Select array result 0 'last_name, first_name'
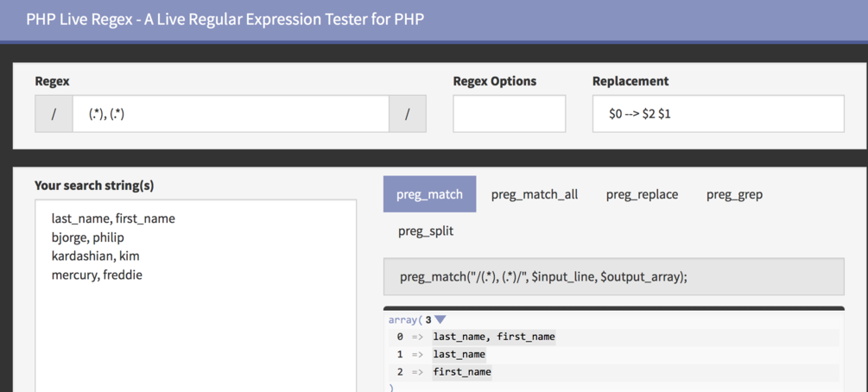Screen dimensions: 868x392 click(494, 337)
